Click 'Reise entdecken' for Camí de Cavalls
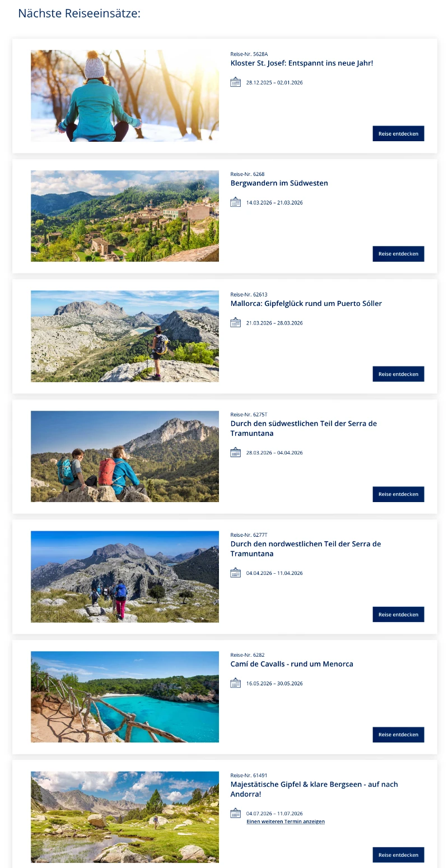 pos(398,735)
